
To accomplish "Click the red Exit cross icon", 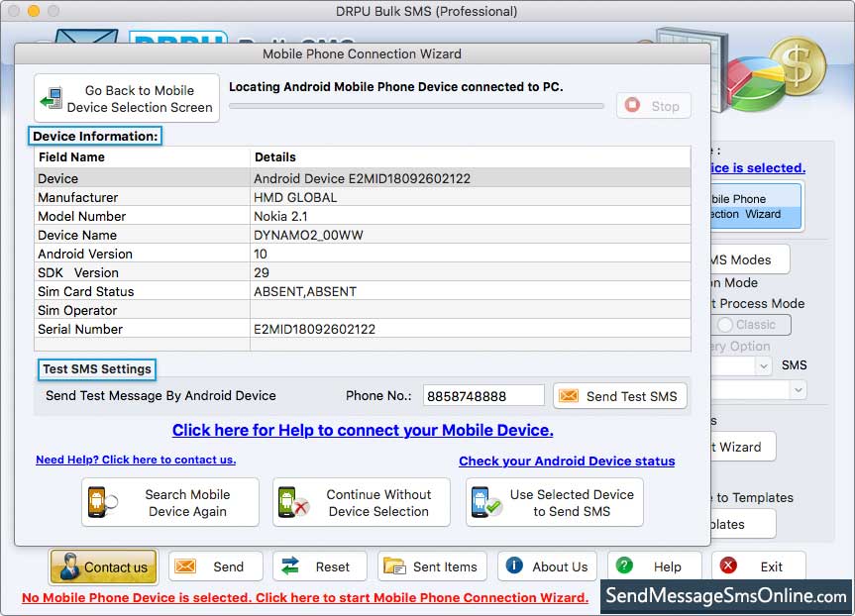I will coord(728,565).
